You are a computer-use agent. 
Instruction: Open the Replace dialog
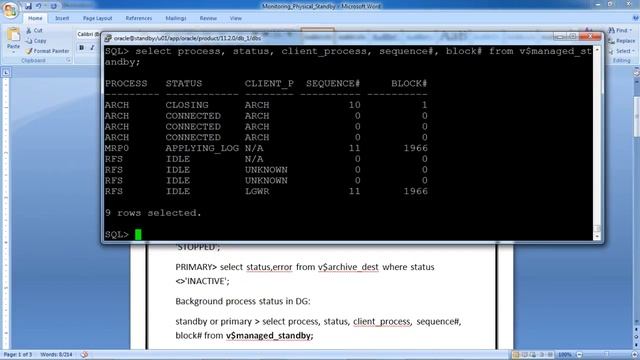point(622,41)
